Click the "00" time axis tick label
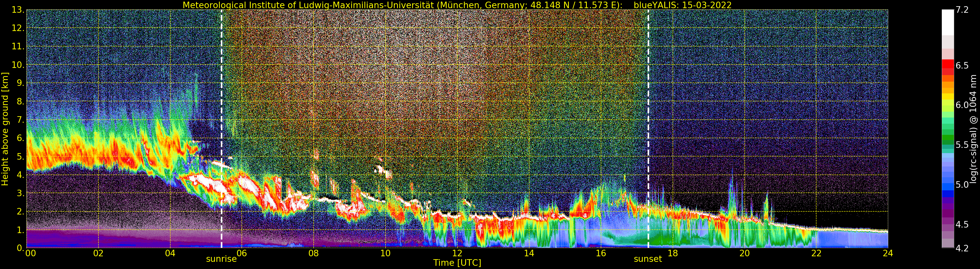980x269 pixels. point(30,253)
